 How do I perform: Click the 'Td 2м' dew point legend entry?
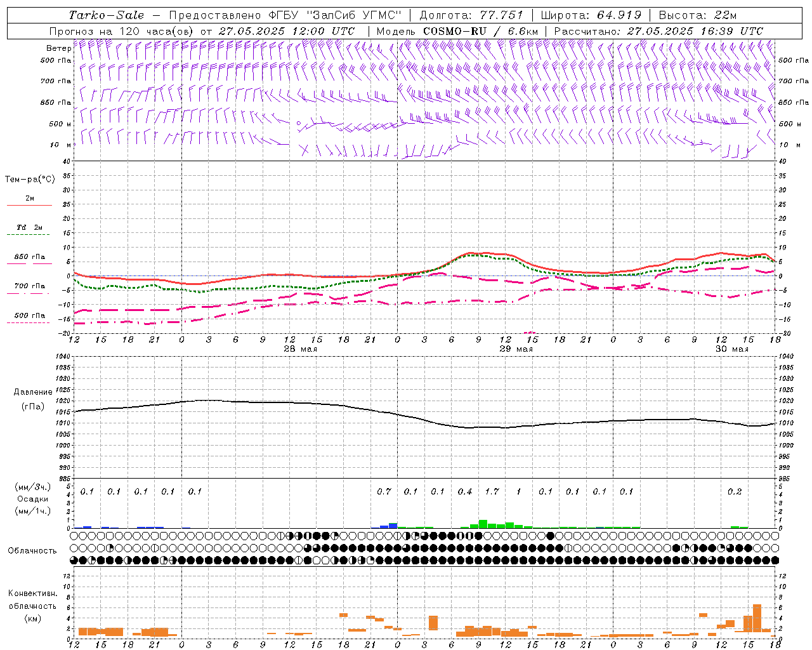click(x=29, y=227)
